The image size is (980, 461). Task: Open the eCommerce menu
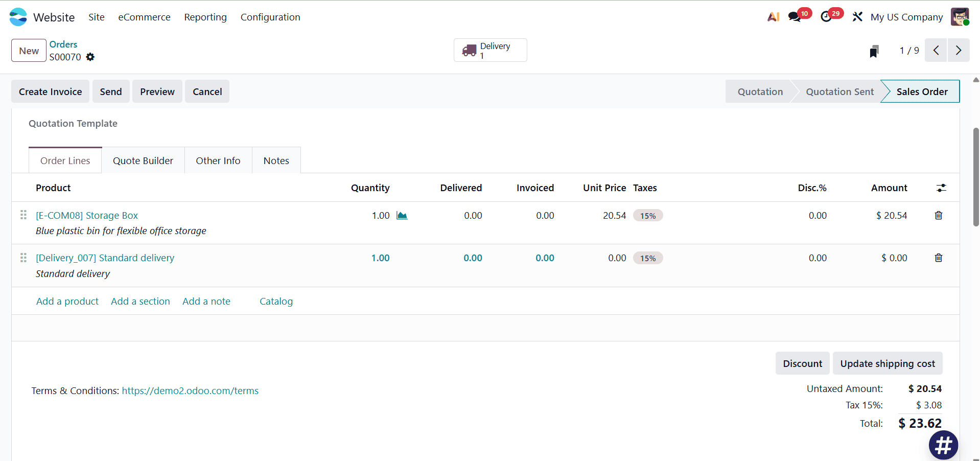[x=144, y=17]
